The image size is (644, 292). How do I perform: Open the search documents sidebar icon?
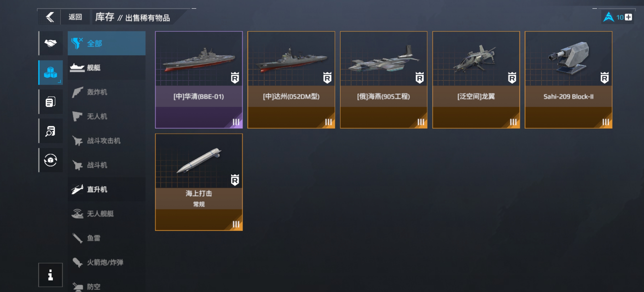pos(51,131)
